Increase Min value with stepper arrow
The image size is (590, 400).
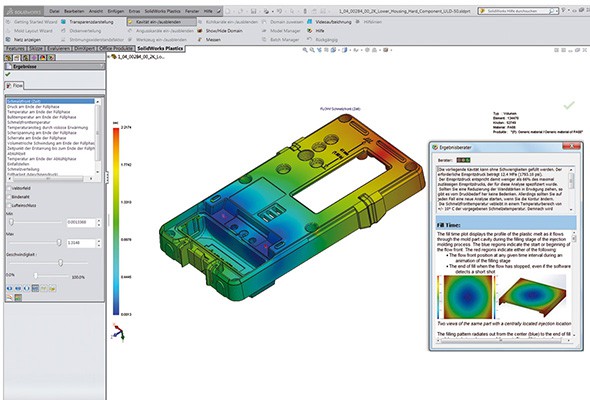(99, 221)
